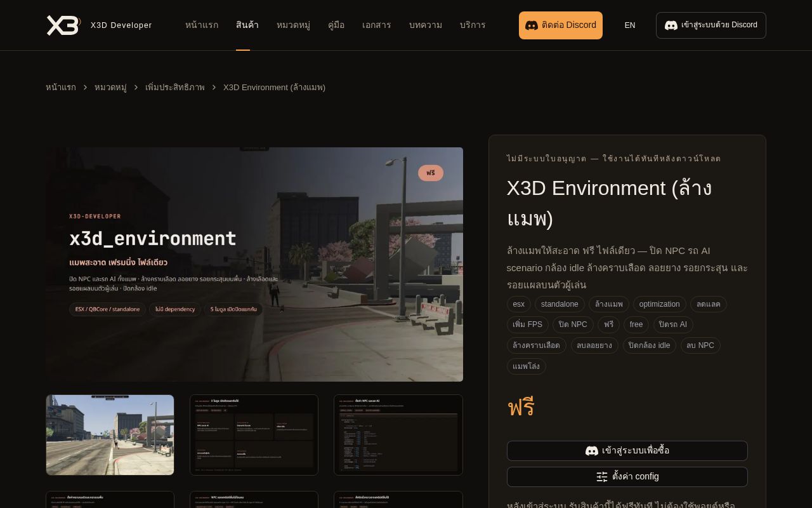The height and width of the screenshot is (508, 812).
Task: Switch language with the EN toggle
Action: [x=630, y=25]
